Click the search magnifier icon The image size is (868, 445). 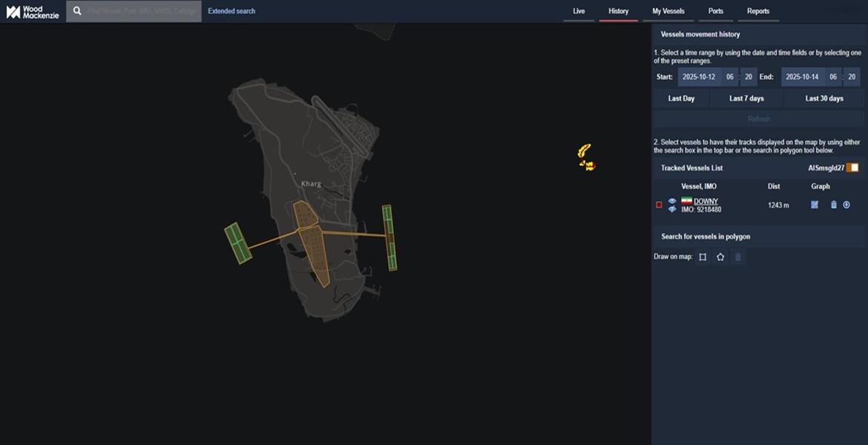coord(77,11)
